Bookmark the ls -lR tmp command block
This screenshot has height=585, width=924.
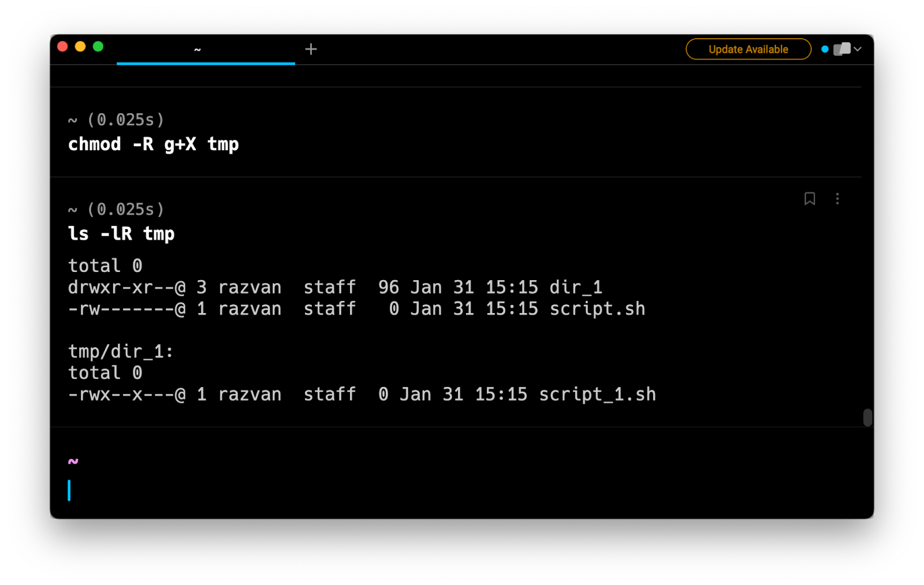(x=810, y=199)
